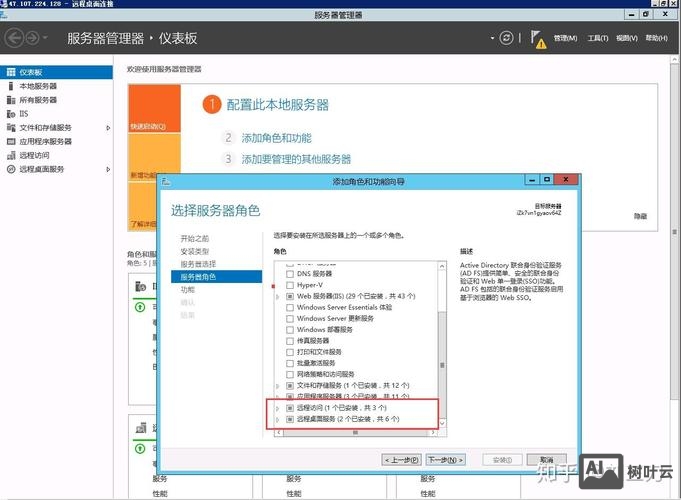Go to 开始之前 wizard step
This screenshot has width=681, height=500.
(195, 238)
